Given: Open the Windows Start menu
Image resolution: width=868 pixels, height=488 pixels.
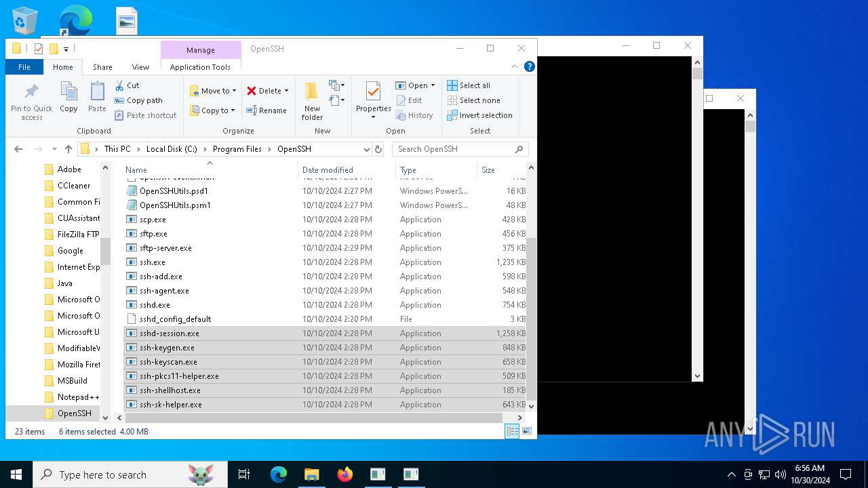Looking at the screenshot, I should [x=16, y=474].
